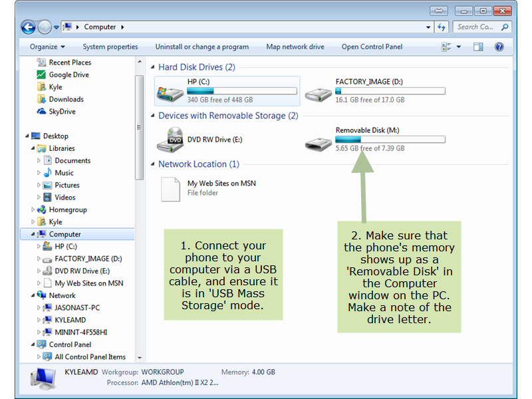Open the Kyle favorite under Google Drive
Image resolution: width=532 pixels, height=399 pixels.
(55, 87)
